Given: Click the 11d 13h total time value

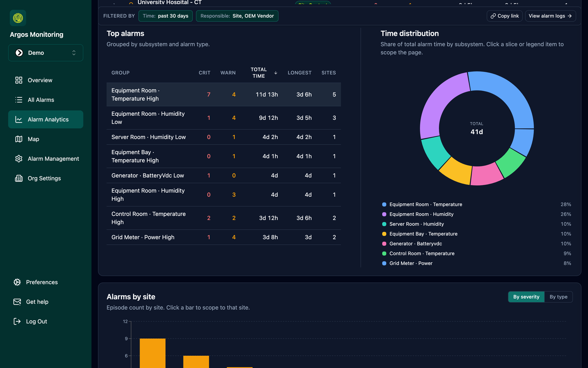Looking at the screenshot, I should click(x=267, y=94).
